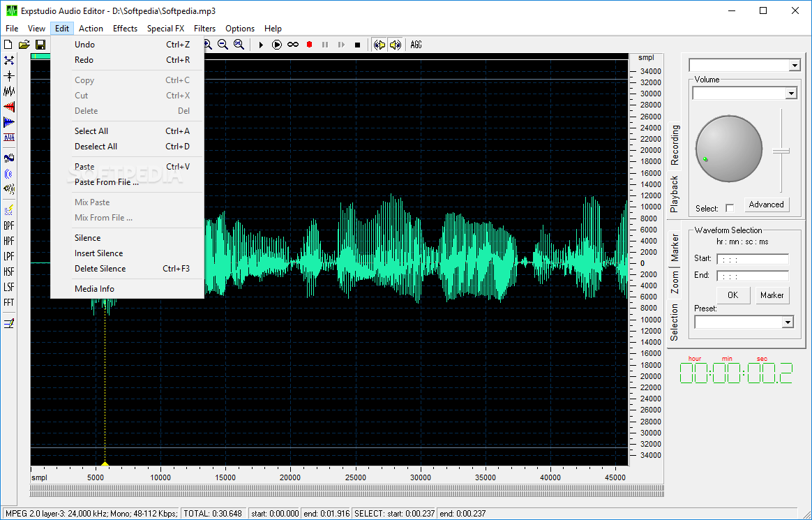
Task: Switch to the Zoom vertical tab
Action: click(x=675, y=282)
